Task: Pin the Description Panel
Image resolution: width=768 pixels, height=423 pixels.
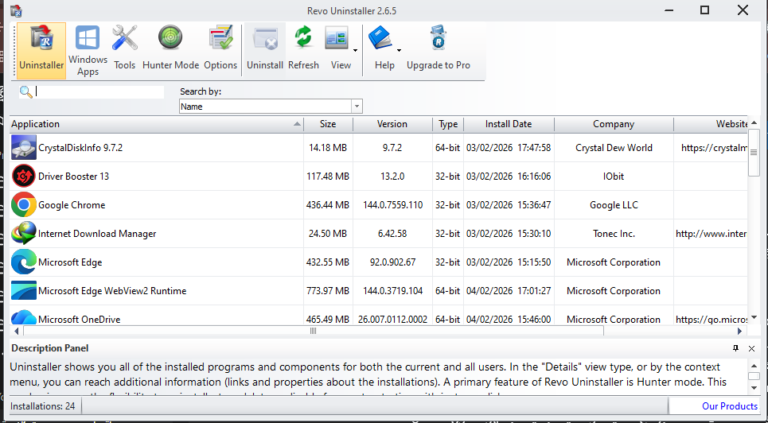Action: point(736,348)
